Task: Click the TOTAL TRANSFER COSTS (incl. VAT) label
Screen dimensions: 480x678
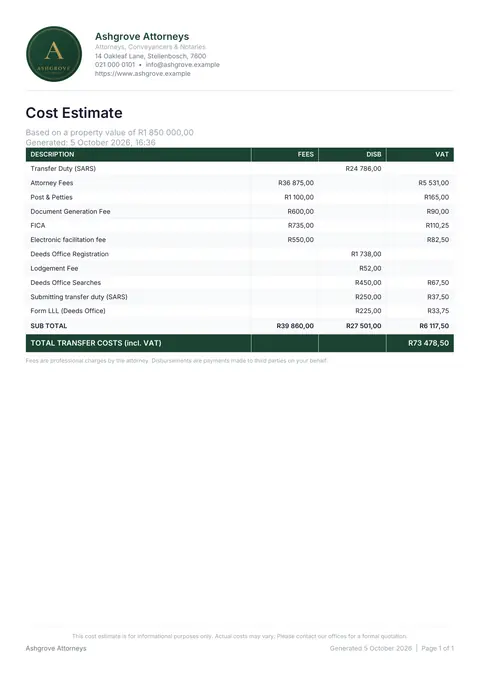Action: [96, 343]
